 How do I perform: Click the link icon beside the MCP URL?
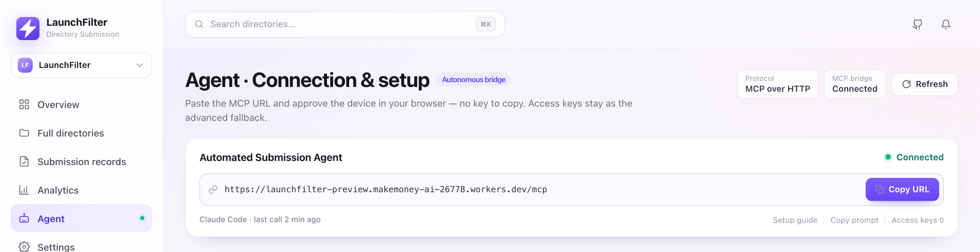(213, 190)
